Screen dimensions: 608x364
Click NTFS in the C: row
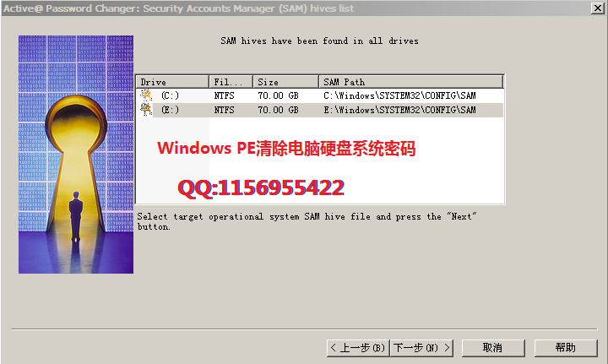click(224, 95)
